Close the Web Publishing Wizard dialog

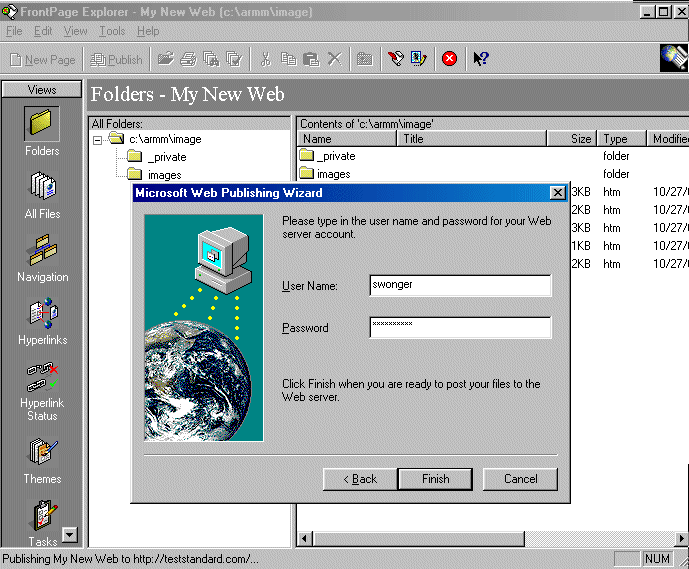click(558, 192)
